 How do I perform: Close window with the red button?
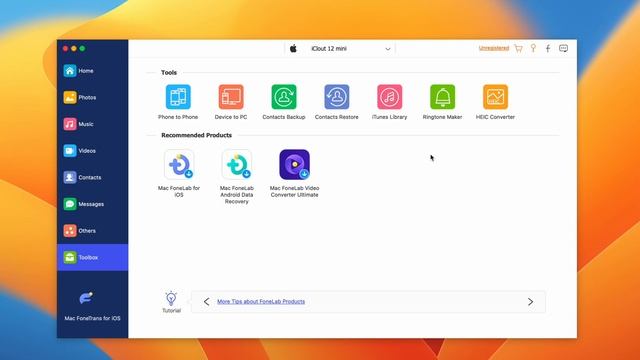tap(65, 49)
